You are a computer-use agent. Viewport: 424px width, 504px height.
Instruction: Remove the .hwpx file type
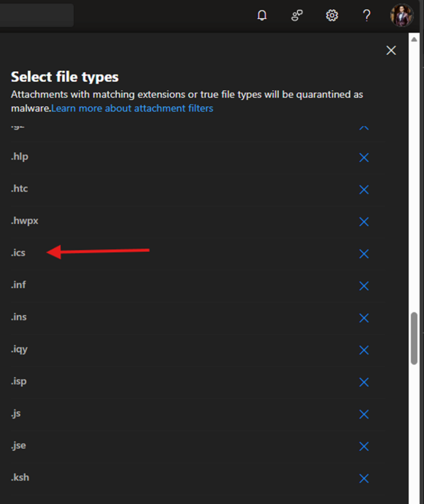click(364, 221)
